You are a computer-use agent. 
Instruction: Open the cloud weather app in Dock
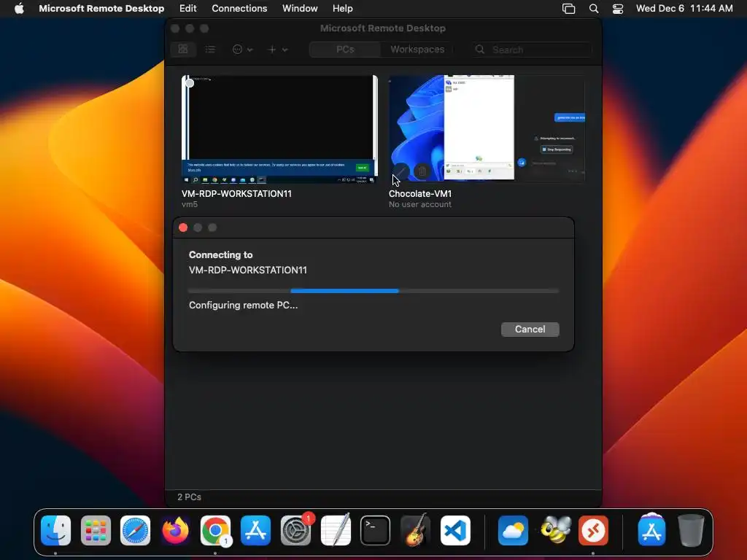click(x=513, y=531)
